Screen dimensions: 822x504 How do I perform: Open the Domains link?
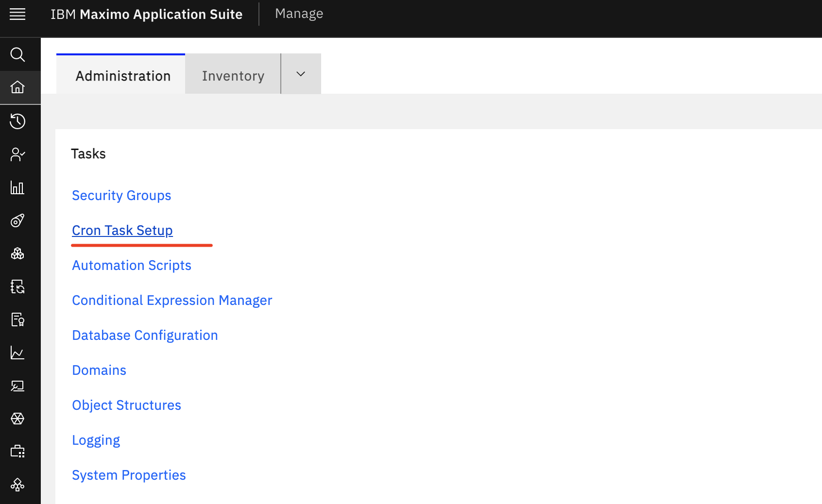click(99, 370)
